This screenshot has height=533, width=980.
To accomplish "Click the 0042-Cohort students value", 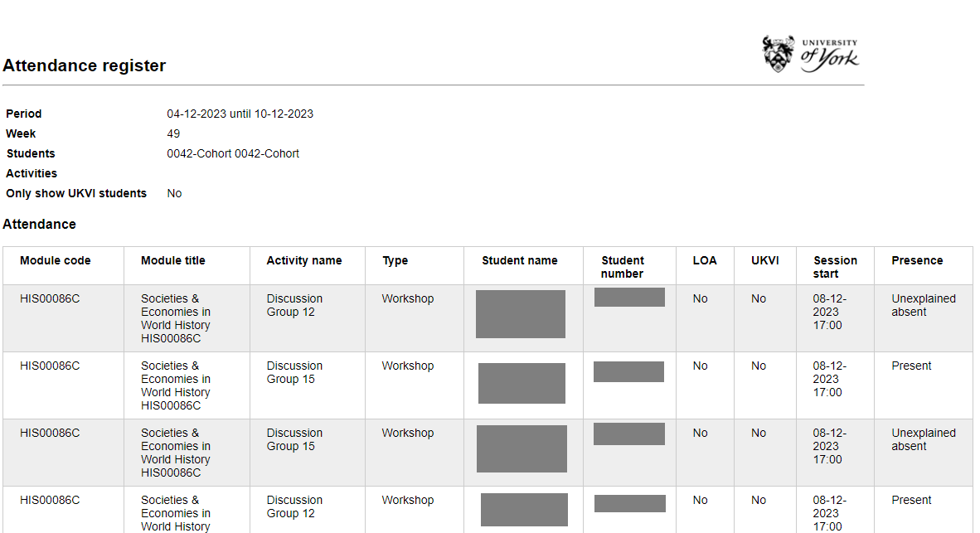I will pos(233,153).
